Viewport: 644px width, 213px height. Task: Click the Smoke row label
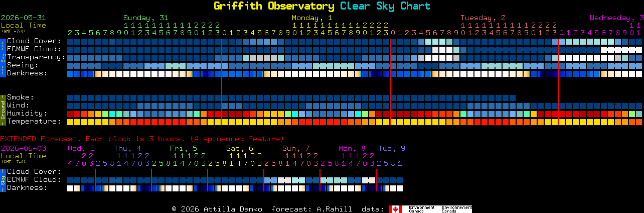20,97
